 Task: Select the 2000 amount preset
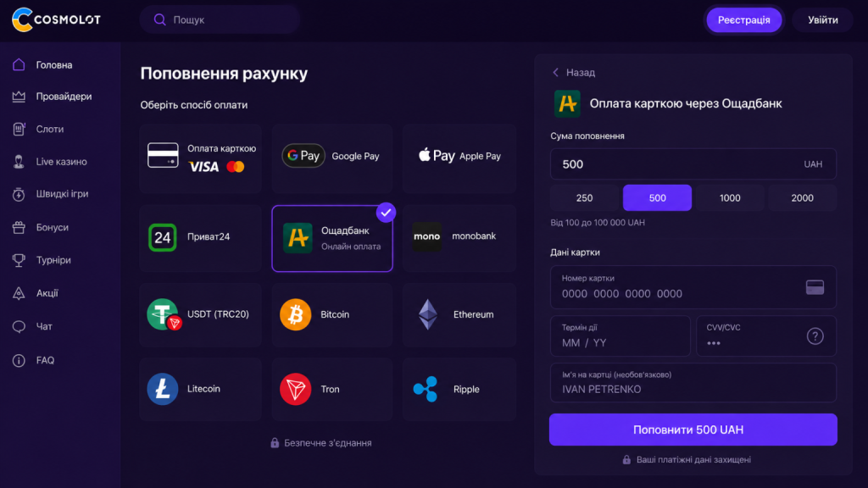click(x=802, y=197)
